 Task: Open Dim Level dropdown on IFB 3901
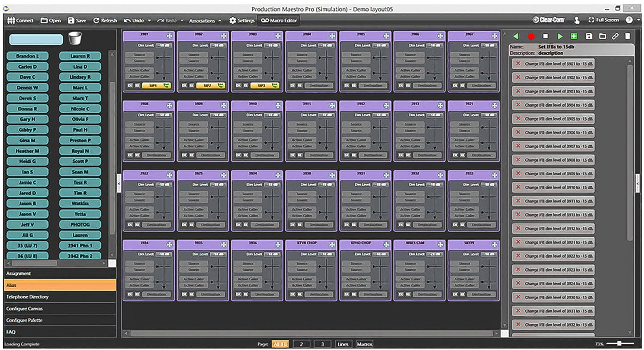pos(164,45)
